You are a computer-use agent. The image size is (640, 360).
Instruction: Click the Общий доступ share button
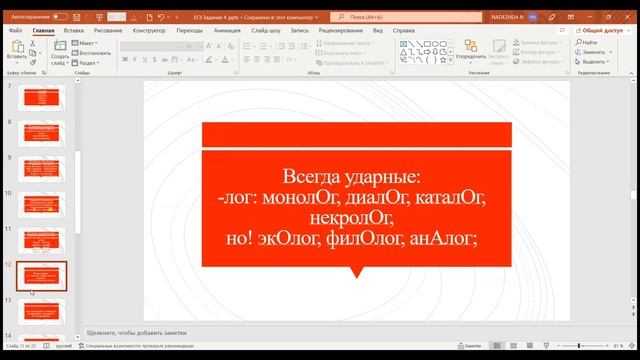tap(602, 31)
